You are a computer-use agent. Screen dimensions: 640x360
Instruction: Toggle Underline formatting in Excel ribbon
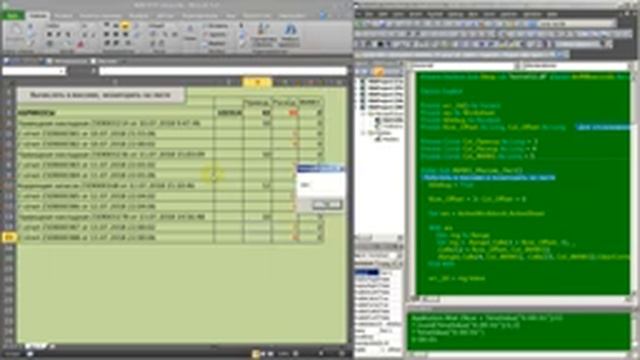tap(68, 35)
